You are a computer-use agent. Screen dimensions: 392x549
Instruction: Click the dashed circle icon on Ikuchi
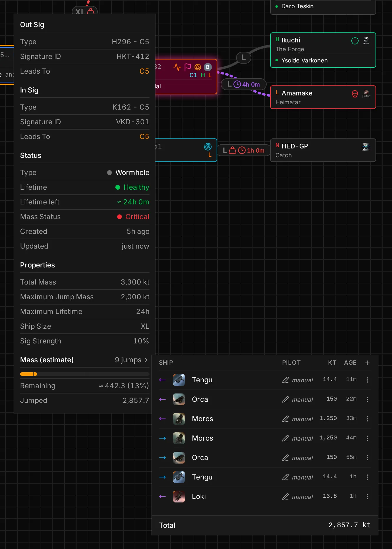pos(355,41)
